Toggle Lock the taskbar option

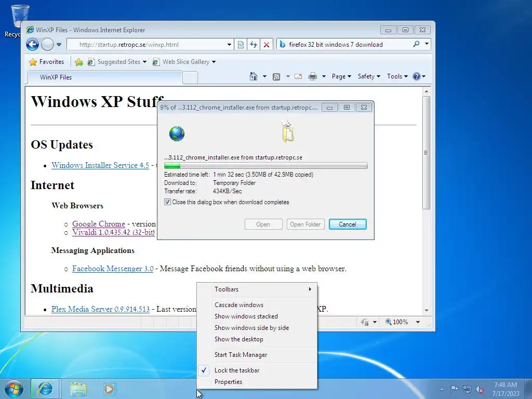click(x=257, y=370)
